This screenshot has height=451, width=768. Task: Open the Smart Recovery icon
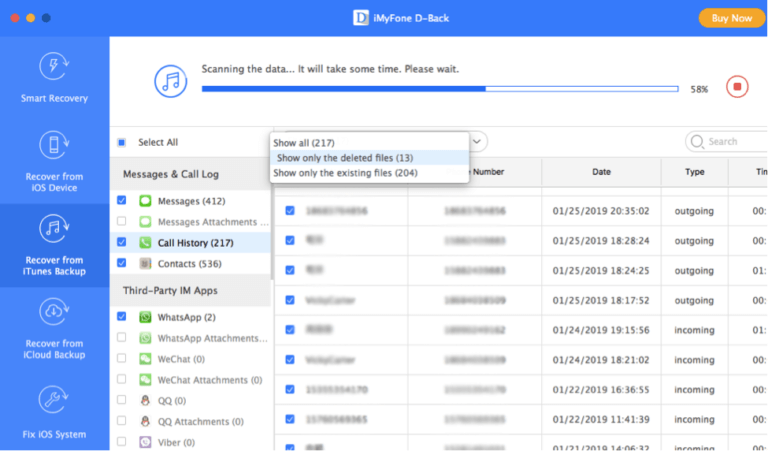pos(54,66)
